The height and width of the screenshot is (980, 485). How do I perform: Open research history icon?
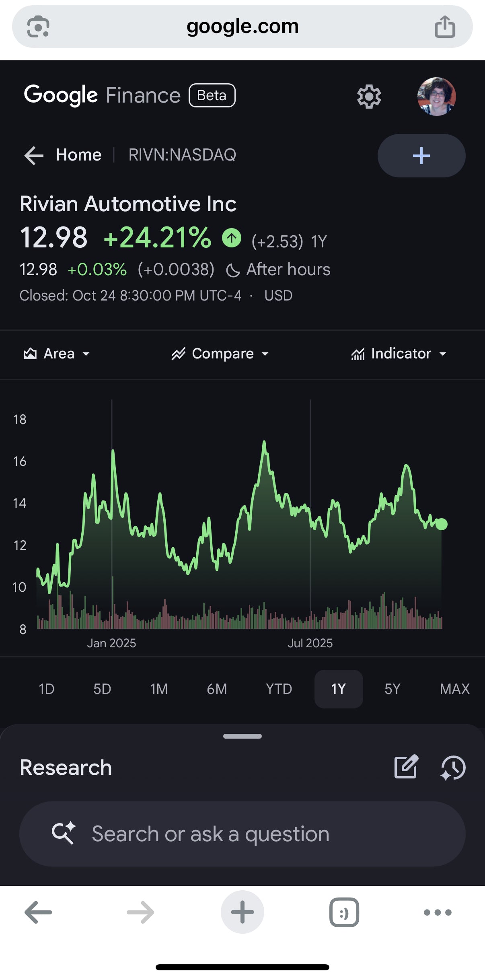tap(453, 768)
